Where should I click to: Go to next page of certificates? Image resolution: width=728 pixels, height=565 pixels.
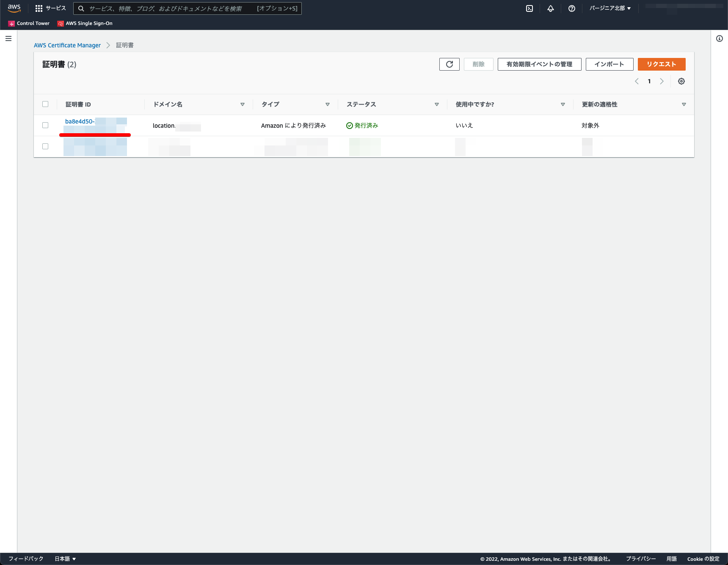(x=662, y=81)
